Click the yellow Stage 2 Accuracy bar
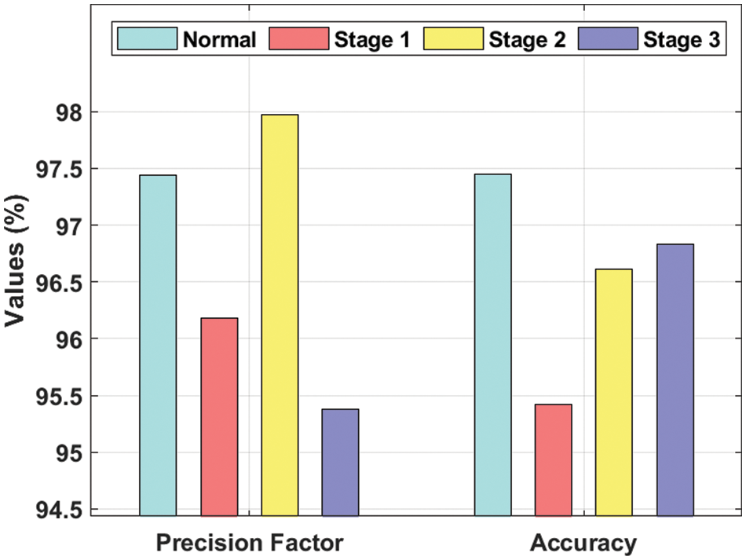Viewport: 746px width, 560px height. (614, 393)
